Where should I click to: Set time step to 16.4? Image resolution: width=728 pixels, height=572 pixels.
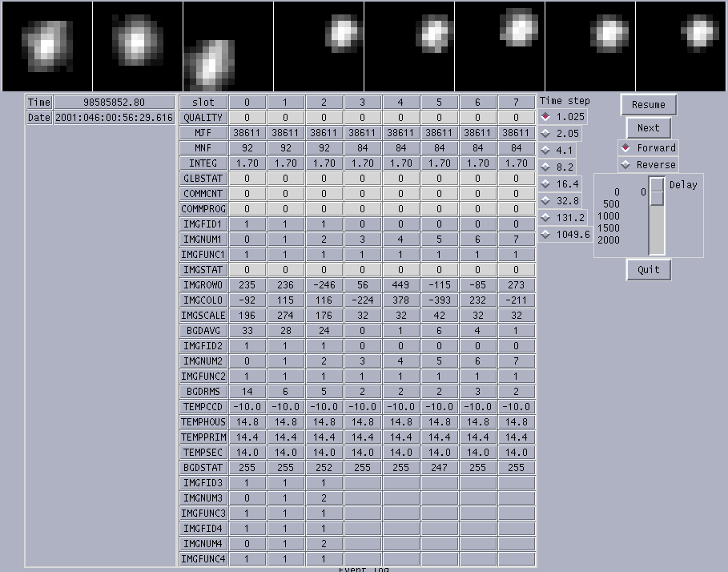click(560, 184)
